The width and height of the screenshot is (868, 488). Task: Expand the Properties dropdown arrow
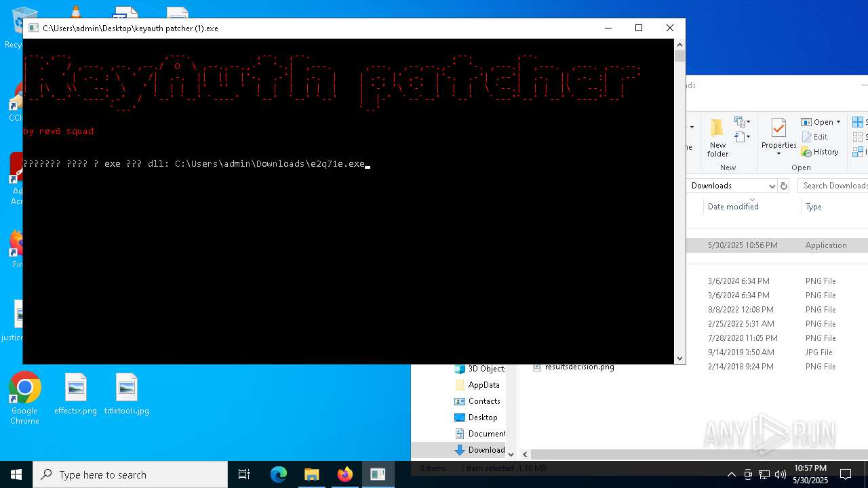[x=778, y=154]
